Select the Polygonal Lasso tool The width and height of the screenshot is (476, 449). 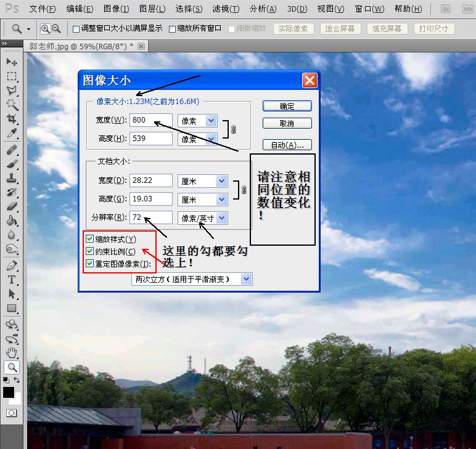(x=12, y=91)
